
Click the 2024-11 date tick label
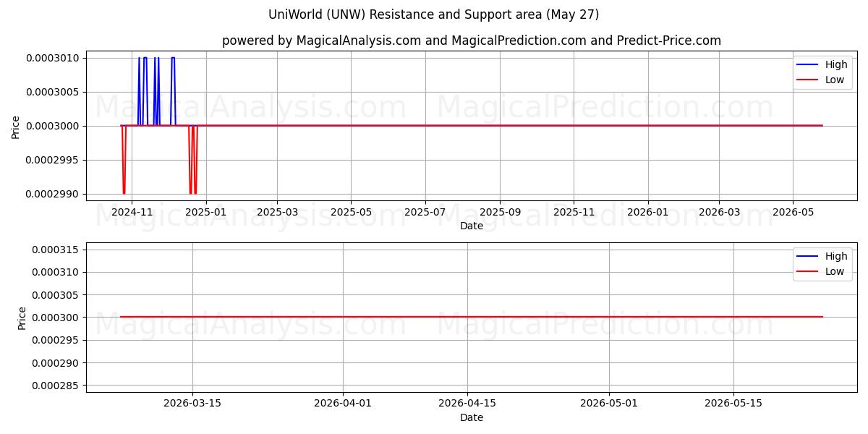point(132,213)
